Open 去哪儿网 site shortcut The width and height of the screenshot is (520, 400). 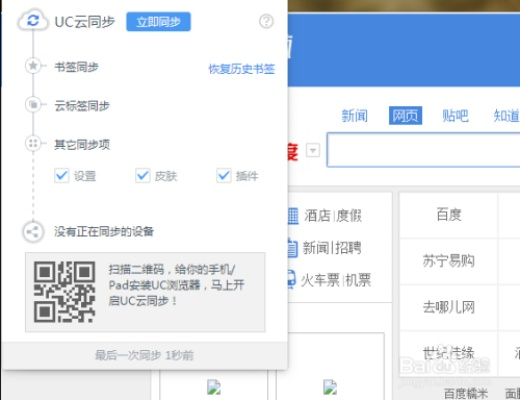point(449,307)
